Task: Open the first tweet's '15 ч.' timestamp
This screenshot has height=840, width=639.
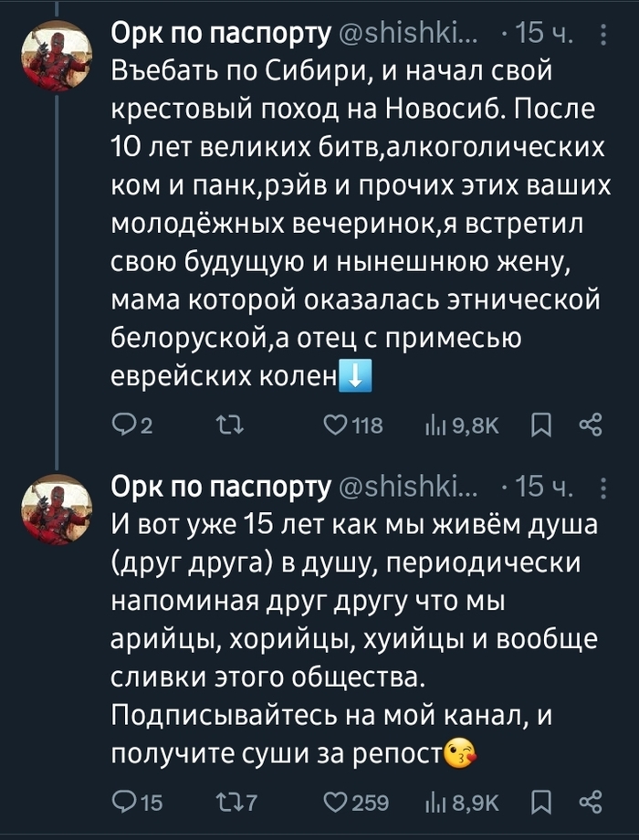Action: pos(543,36)
